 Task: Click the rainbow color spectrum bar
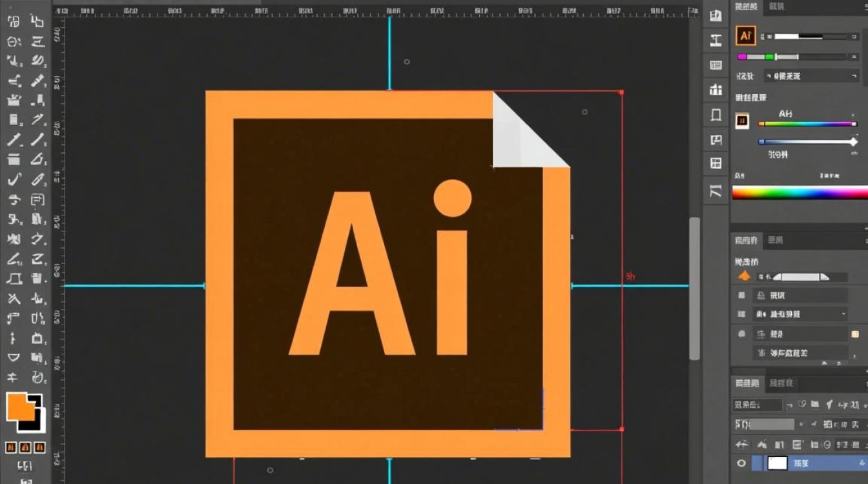(x=800, y=193)
